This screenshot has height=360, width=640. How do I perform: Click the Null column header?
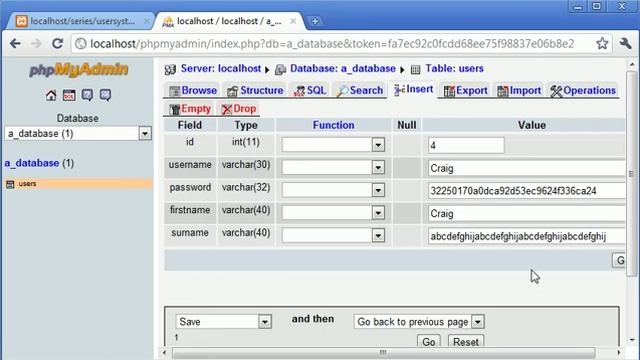[x=407, y=125]
